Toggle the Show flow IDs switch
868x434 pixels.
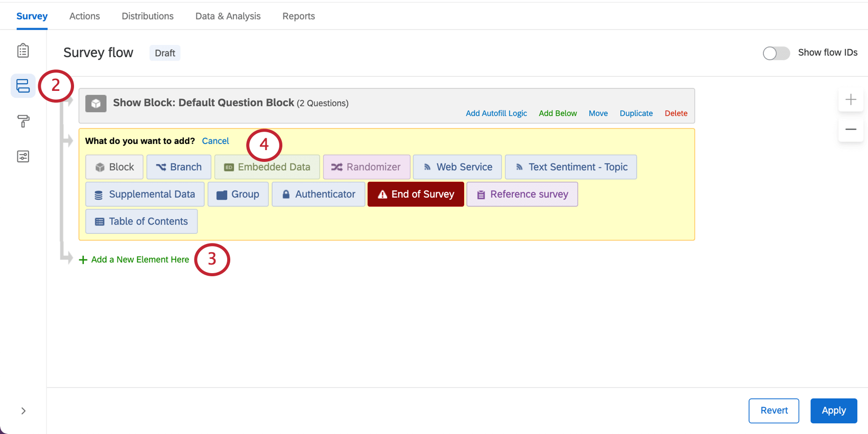(776, 53)
